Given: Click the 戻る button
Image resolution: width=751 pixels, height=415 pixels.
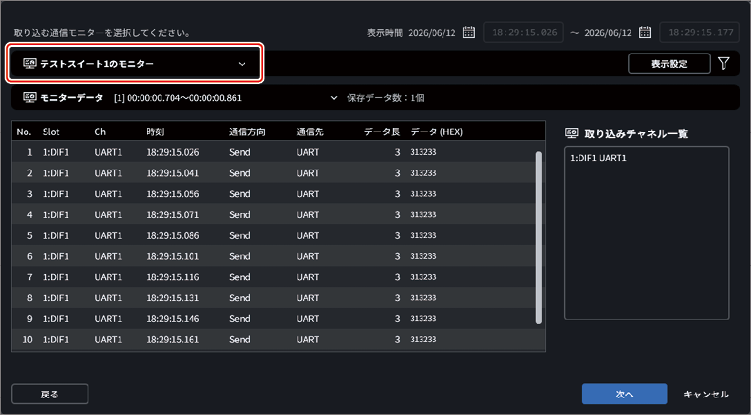Looking at the screenshot, I should (x=50, y=394).
